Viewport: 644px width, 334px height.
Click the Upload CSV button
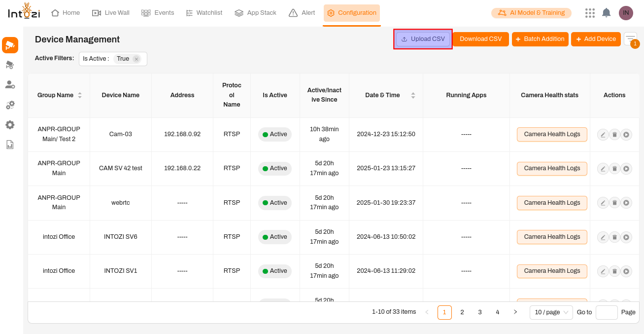[423, 39]
